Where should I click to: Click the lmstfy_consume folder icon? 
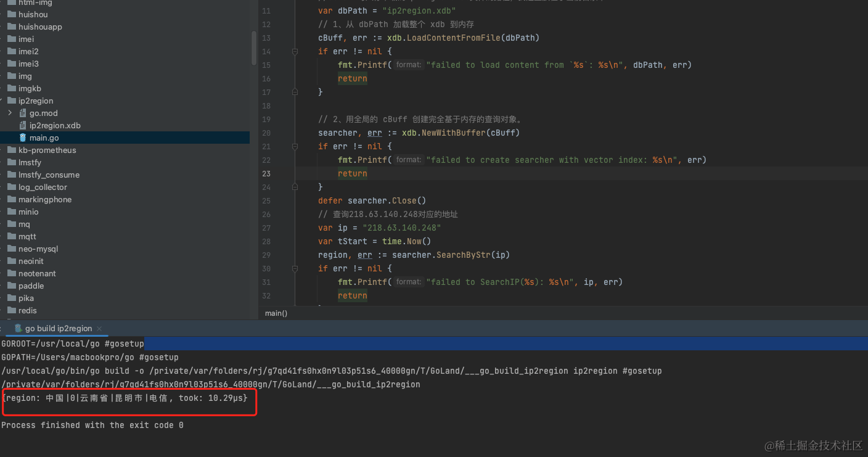(x=12, y=175)
